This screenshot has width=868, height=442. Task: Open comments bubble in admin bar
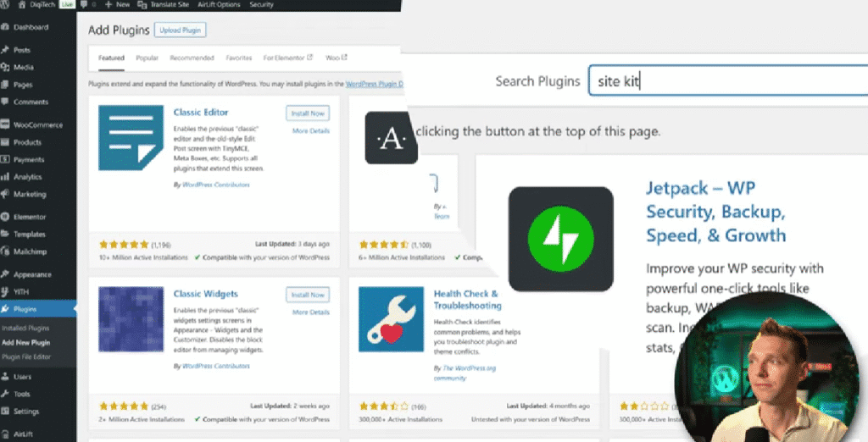coord(87,4)
